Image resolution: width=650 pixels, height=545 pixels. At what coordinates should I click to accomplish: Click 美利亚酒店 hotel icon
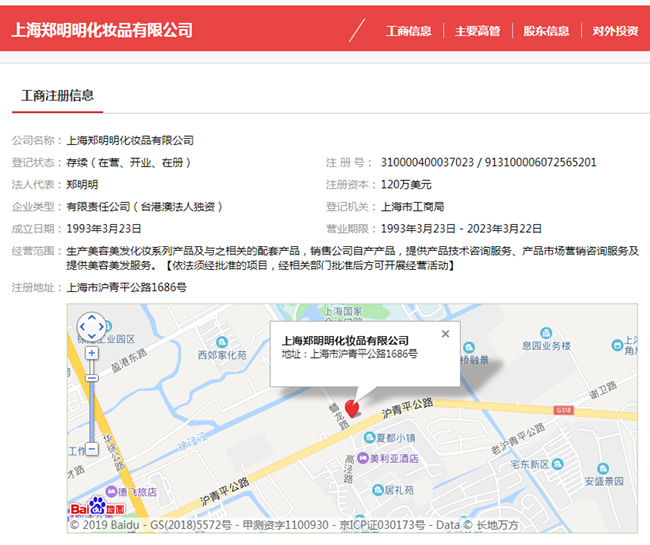363,458
